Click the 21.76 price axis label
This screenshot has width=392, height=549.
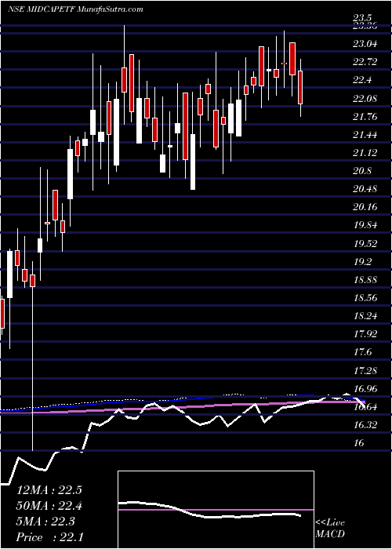(366, 117)
